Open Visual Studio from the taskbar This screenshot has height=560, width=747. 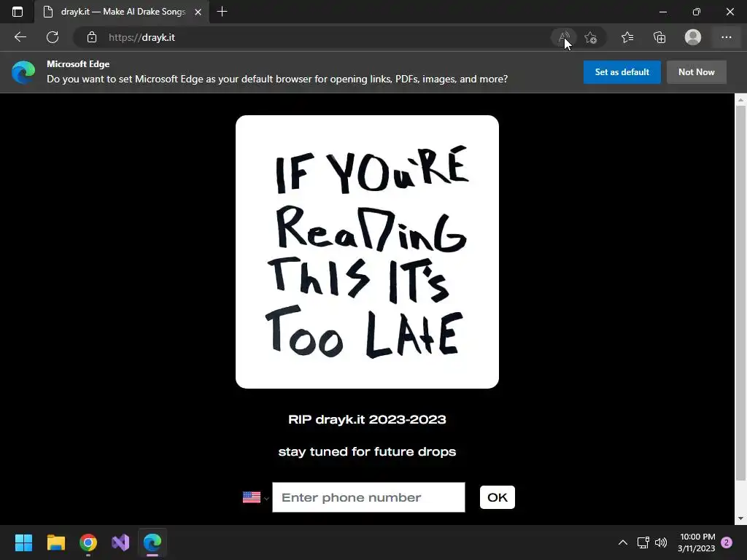click(120, 542)
